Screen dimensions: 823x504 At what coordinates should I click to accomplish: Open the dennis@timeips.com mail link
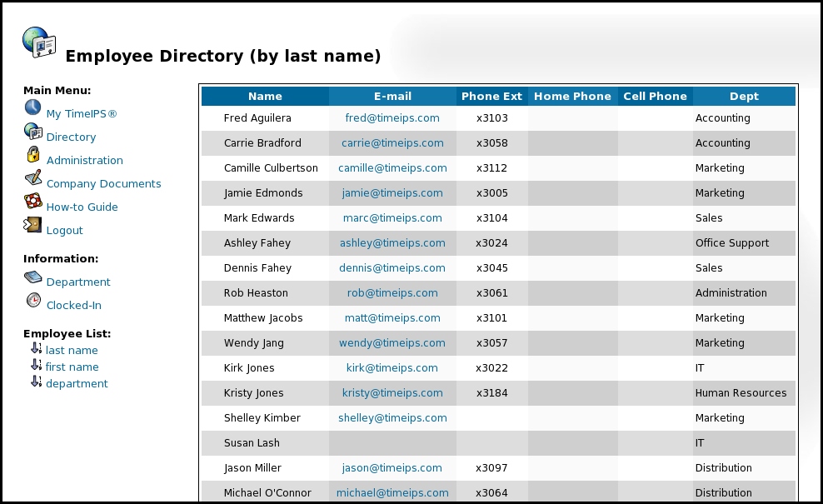(x=392, y=267)
